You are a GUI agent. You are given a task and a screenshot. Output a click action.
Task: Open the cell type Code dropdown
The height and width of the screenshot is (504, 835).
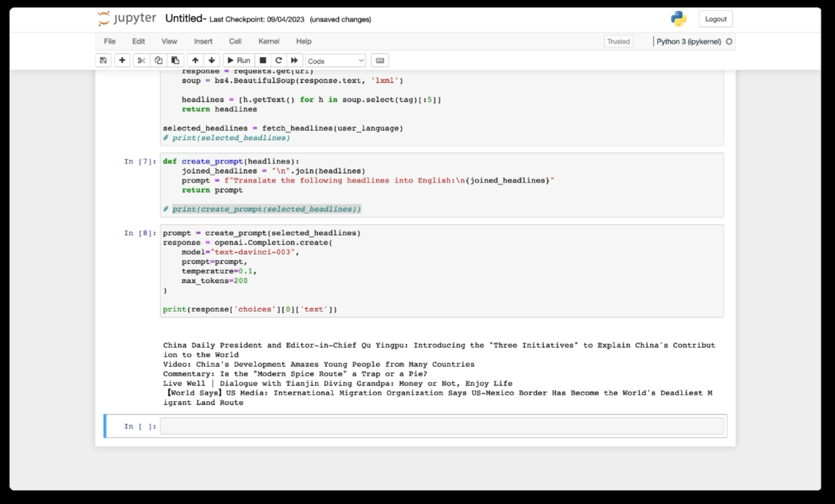coord(335,61)
